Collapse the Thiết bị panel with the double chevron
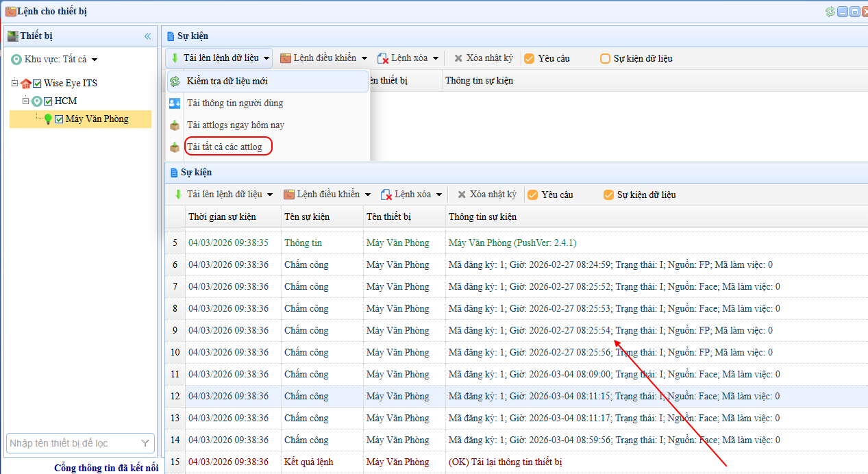The image size is (868, 474). pos(147,36)
